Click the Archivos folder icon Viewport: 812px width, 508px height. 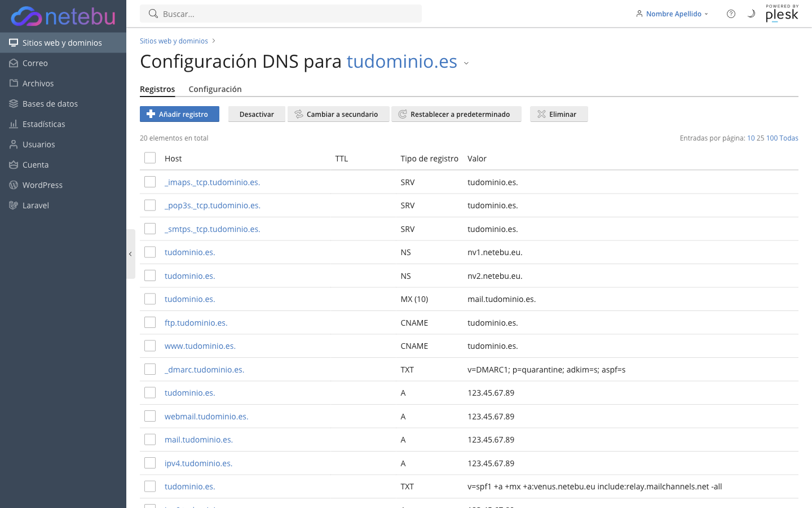click(14, 84)
